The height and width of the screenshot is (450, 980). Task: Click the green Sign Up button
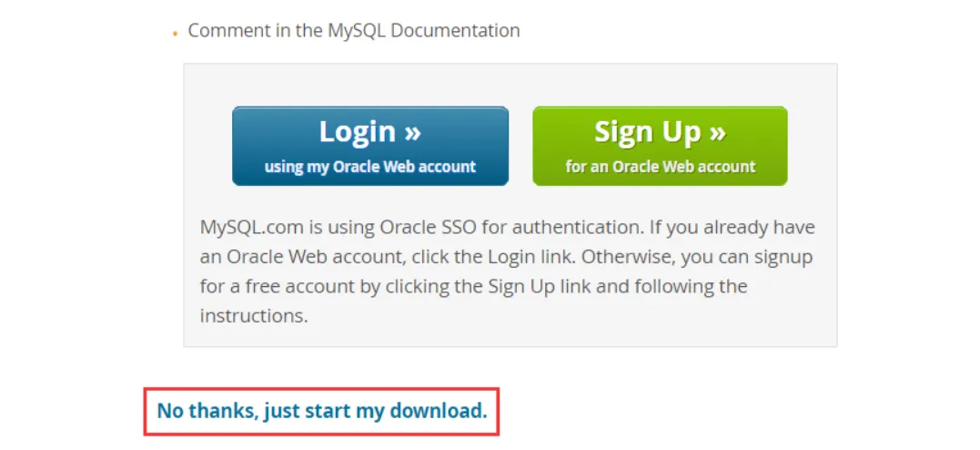660,146
